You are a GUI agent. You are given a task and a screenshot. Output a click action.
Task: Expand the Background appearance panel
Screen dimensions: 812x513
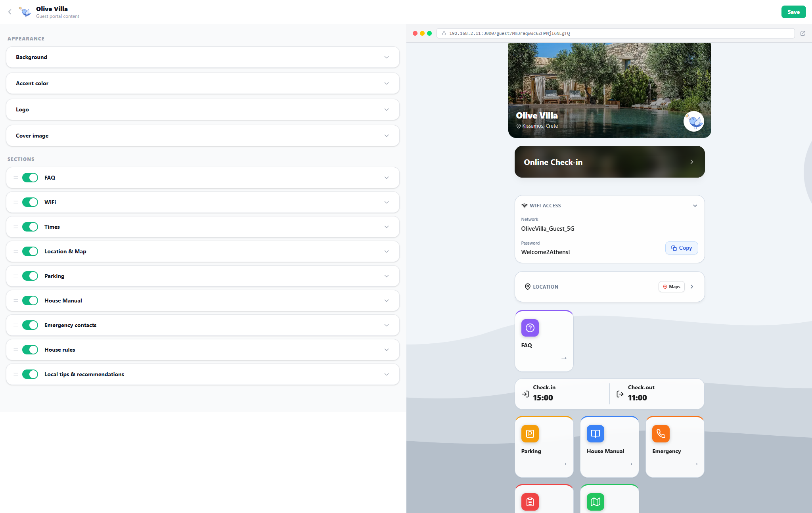pos(203,57)
